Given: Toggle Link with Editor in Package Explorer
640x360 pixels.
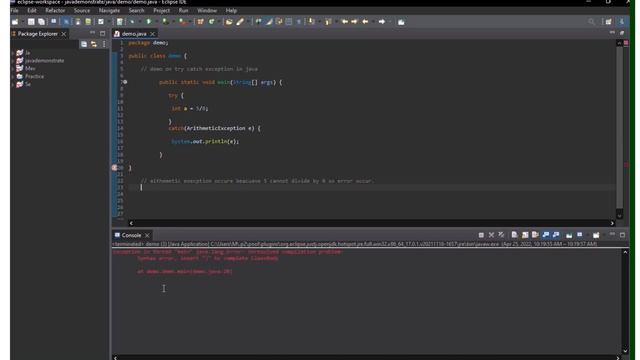Looking at the screenshot, I should [x=94, y=44].
